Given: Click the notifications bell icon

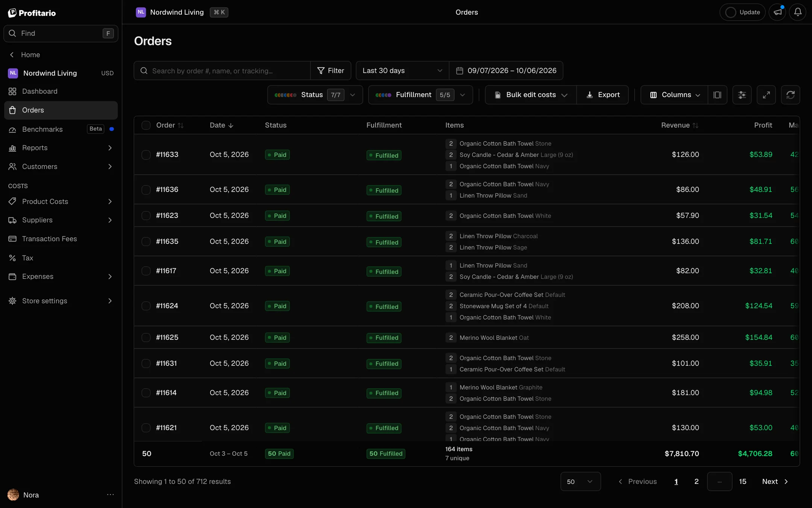Looking at the screenshot, I should point(797,12).
